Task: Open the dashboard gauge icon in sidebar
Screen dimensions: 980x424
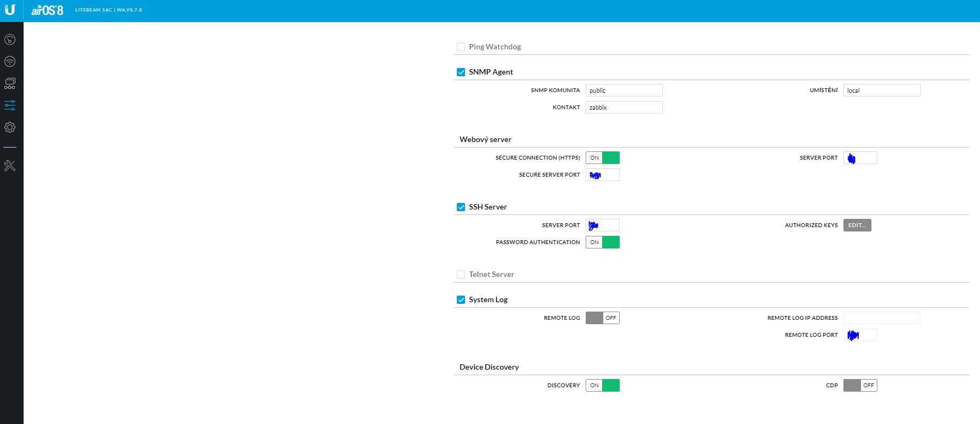Action: pos(10,39)
